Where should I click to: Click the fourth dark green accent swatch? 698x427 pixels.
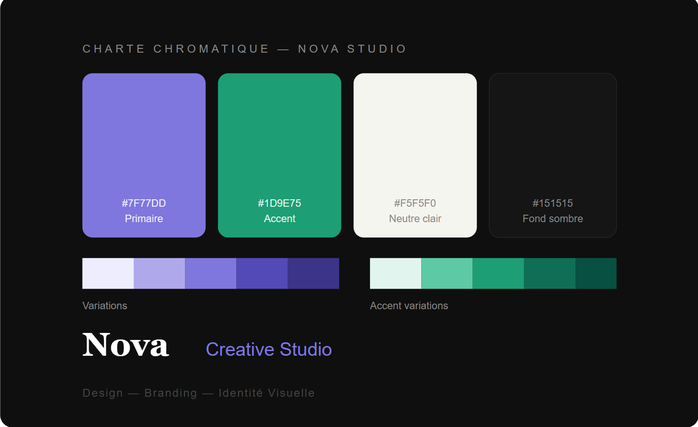[550, 273]
